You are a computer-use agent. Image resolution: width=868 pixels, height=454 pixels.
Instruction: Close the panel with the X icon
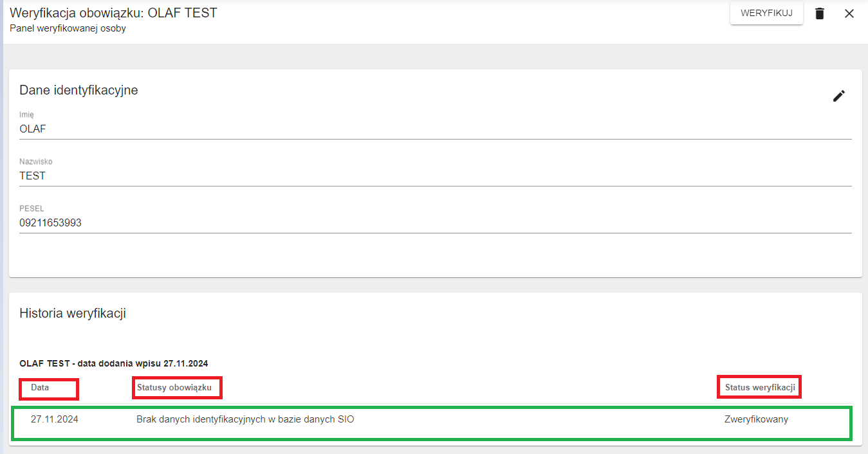pyautogui.click(x=849, y=13)
